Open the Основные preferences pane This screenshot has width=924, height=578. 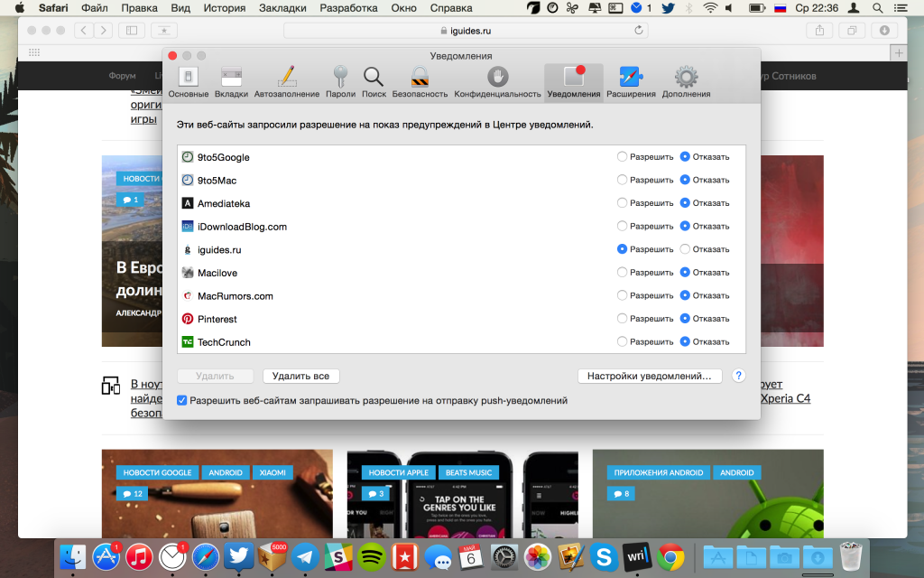188,81
